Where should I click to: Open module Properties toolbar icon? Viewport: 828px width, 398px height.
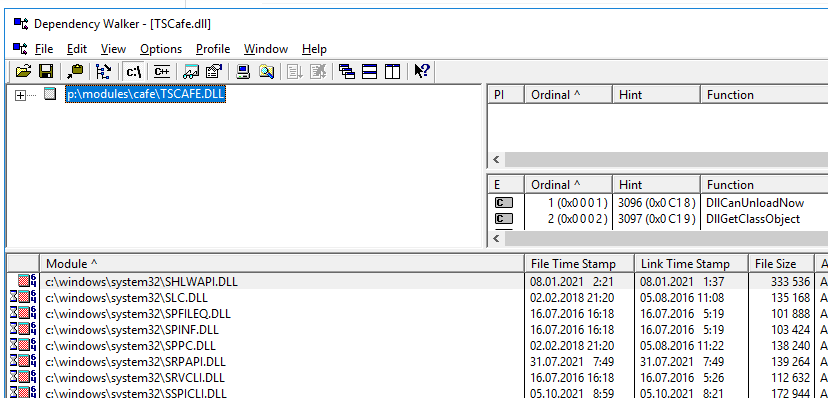coord(214,71)
